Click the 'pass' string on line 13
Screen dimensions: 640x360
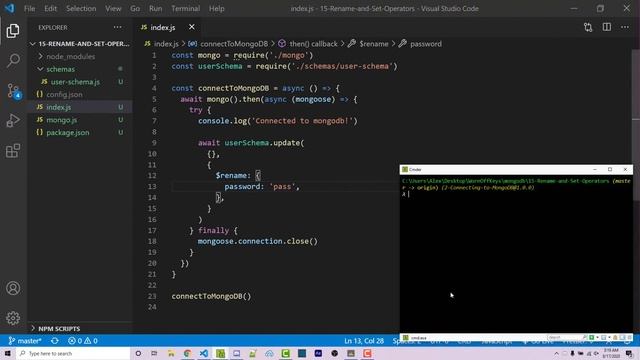(282, 187)
